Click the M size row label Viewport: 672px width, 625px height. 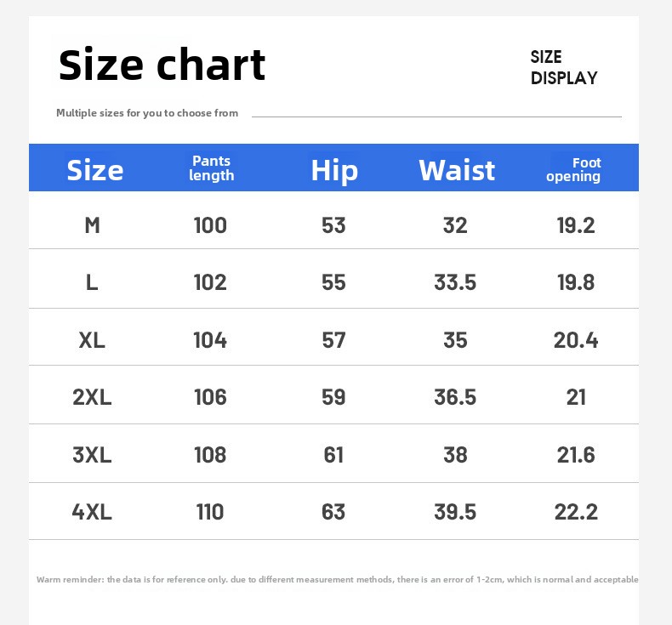(x=92, y=225)
